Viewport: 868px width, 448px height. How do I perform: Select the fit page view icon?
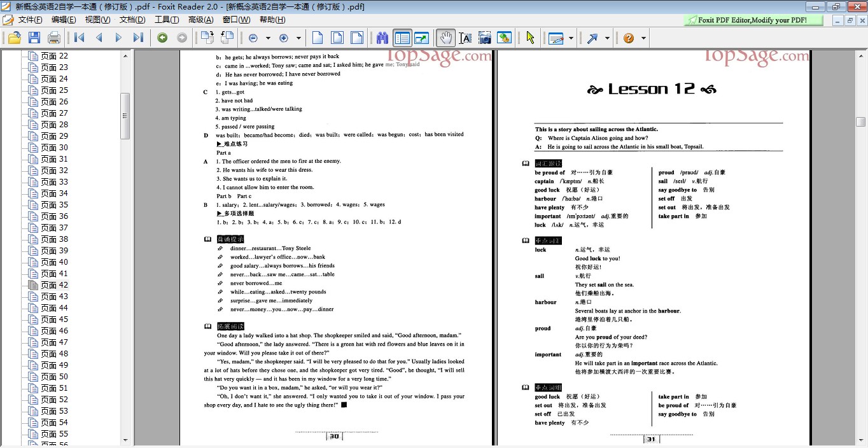[337, 38]
